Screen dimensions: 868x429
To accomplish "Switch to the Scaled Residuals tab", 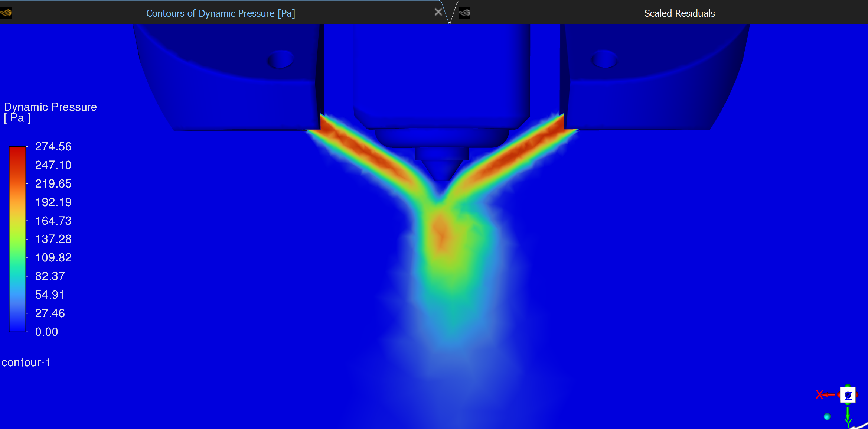I will pyautogui.click(x=679, y=13).
